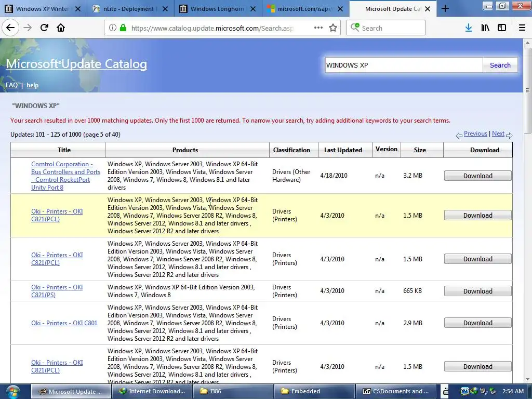Open the Oki - Printers - OKI C821(PS) link

point(57,291)
